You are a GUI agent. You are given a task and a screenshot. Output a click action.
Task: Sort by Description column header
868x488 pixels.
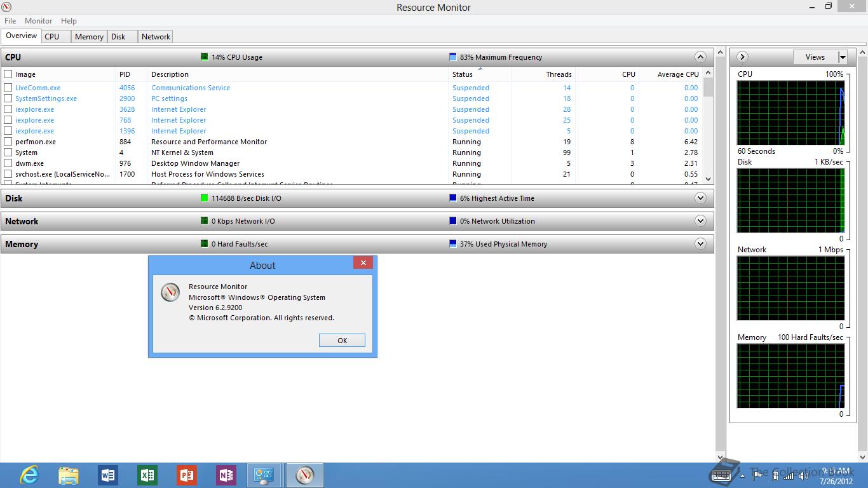[x=297, y=74]
